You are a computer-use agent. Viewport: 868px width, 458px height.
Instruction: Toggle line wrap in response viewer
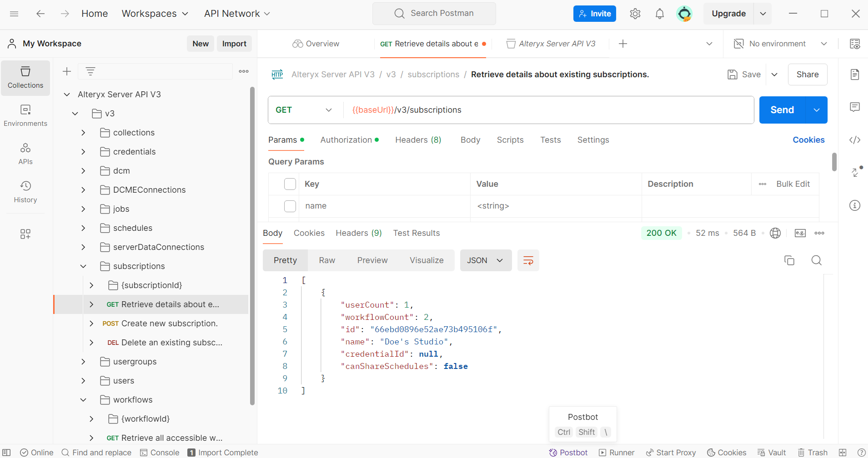528,260
